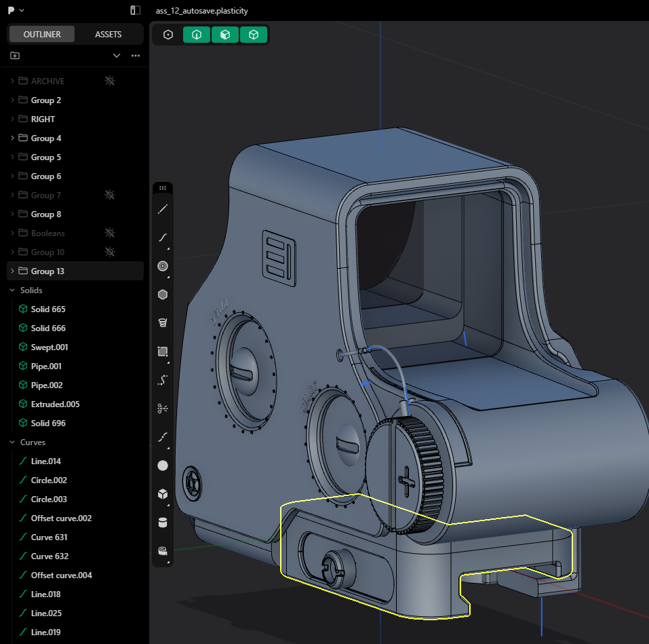Open the outliner three-dots options menu

click(x=136, y=56)
